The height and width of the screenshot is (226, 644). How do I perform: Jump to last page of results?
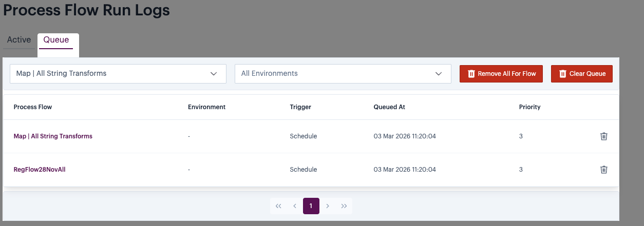click(x=344, y=206)
